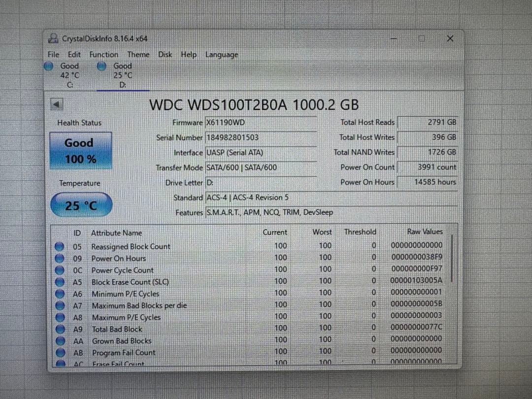This screenshot has width=532, height=399.
Task: Click the Power On Hours value 14585 hours
Action: click(x=428, y=182)
